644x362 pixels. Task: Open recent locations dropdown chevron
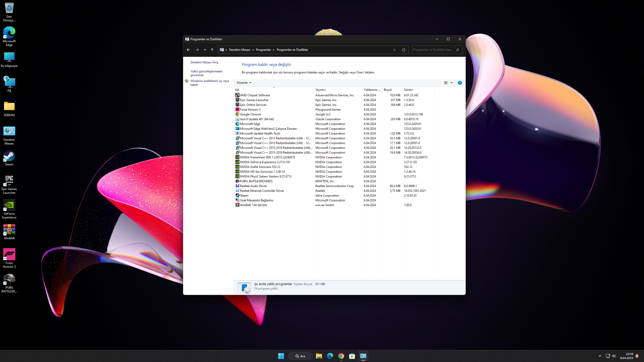click(x=205, y=50)
